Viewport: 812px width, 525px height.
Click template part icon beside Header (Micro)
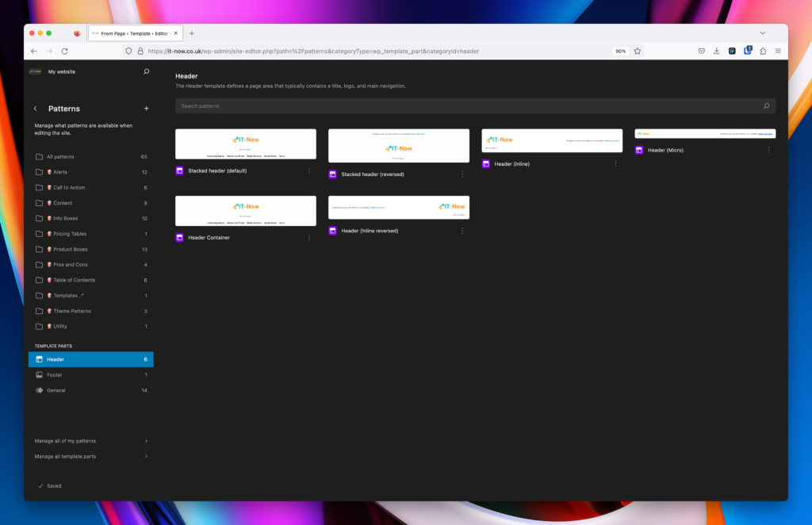[x=639, y=150]
